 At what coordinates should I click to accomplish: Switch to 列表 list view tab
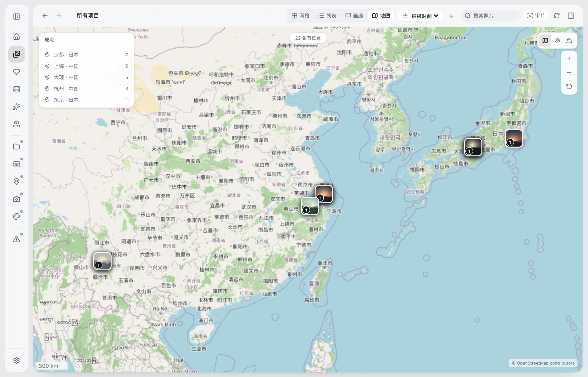click(x=327, y=16)
